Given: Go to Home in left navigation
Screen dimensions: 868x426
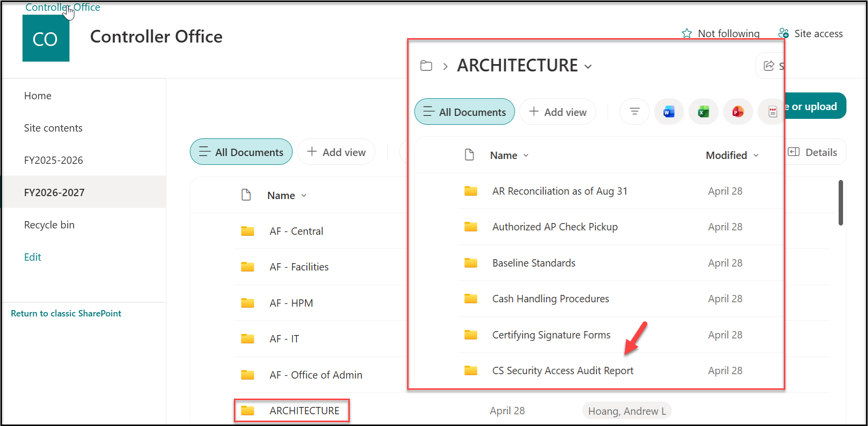Looking at the screenshot, I should [x=38, y=96].
